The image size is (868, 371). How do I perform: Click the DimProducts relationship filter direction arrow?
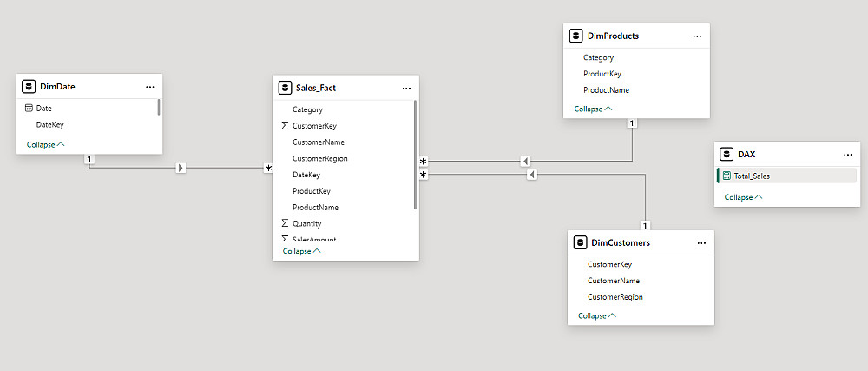click(526, 162)
